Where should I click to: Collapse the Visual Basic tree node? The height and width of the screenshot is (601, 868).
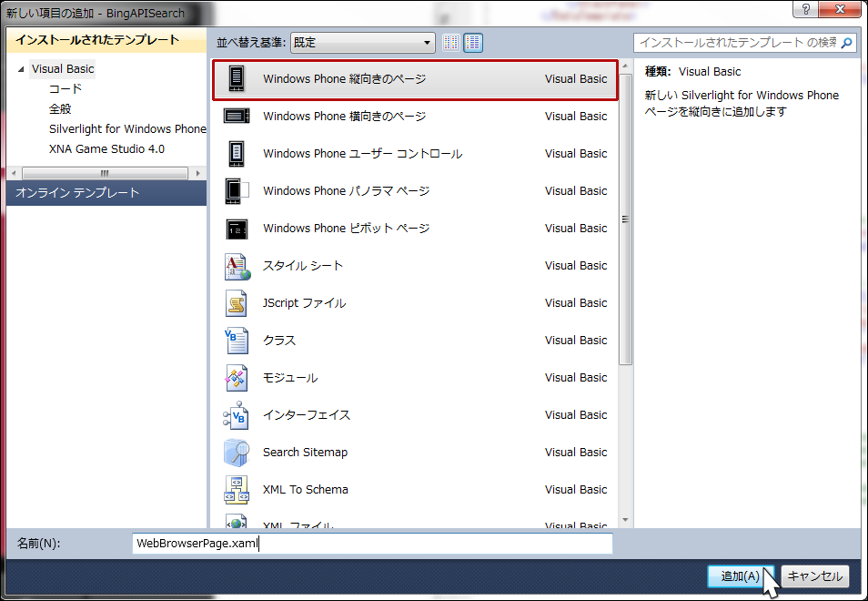coord(21,69)
